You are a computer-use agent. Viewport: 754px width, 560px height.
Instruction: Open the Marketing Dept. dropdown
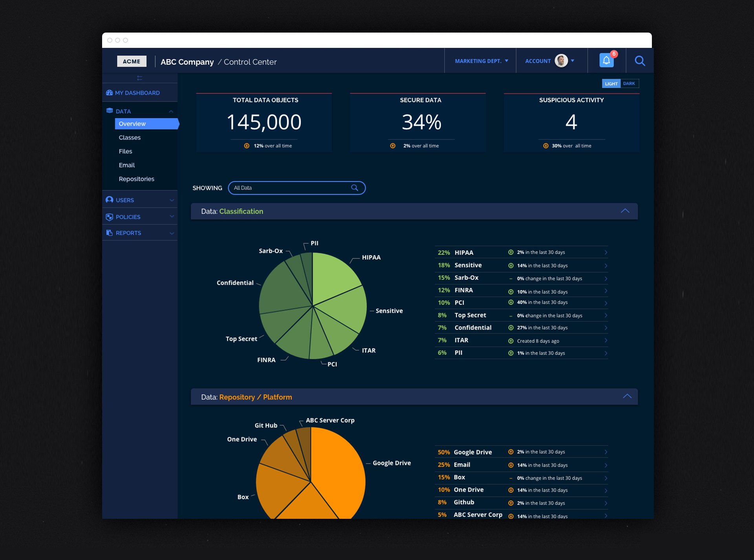point(481,61)
